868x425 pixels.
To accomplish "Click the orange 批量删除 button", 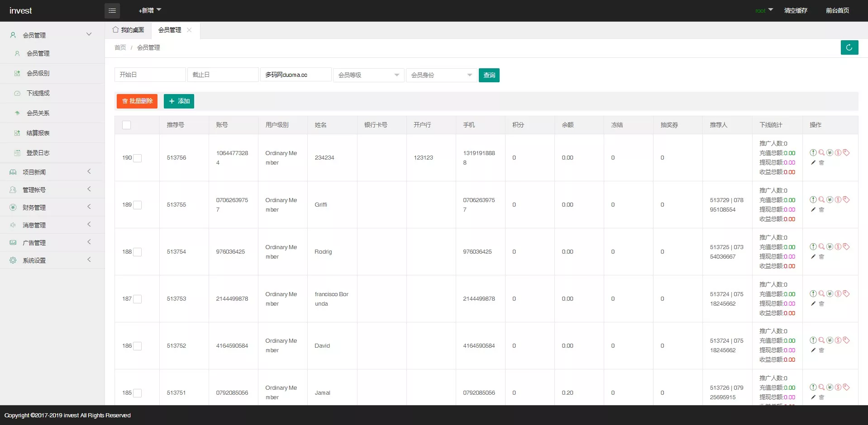I will pyautogui.click(x=137, y=101).
